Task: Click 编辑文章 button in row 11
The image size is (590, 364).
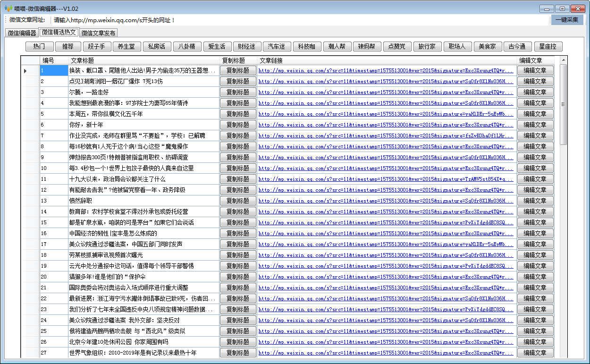Action: (535, 179)
